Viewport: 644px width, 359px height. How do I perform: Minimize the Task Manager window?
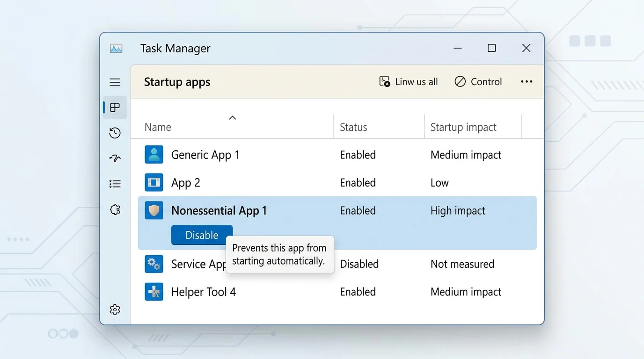pos(458,48)
